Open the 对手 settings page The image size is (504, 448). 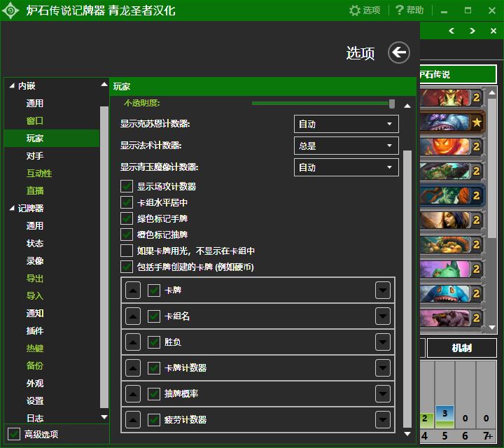coord(35,156)
